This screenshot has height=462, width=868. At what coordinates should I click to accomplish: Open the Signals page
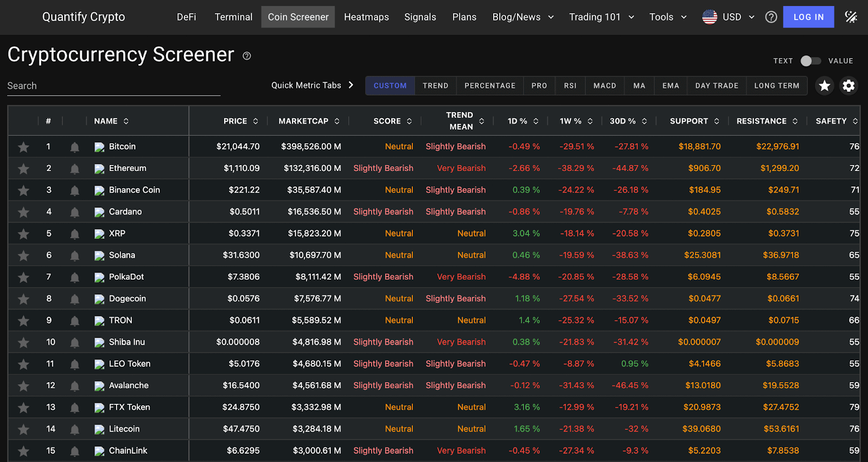click(420, 17)
